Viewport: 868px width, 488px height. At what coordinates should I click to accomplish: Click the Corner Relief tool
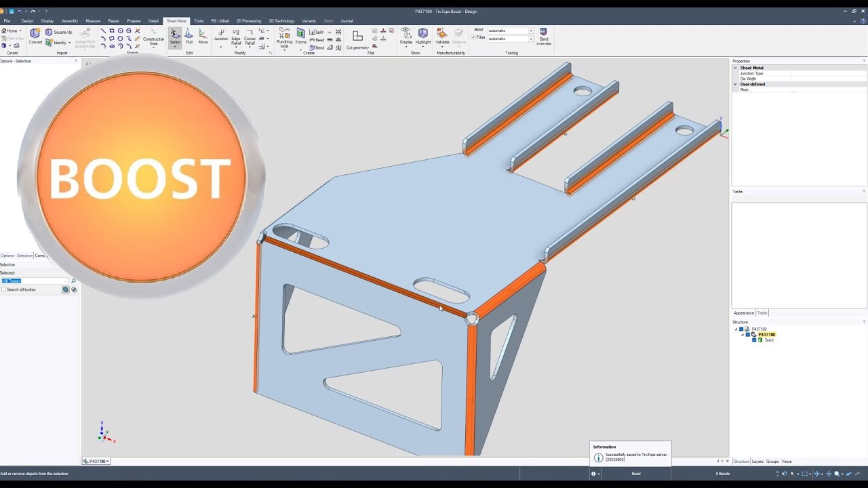(x=250, y=37)
